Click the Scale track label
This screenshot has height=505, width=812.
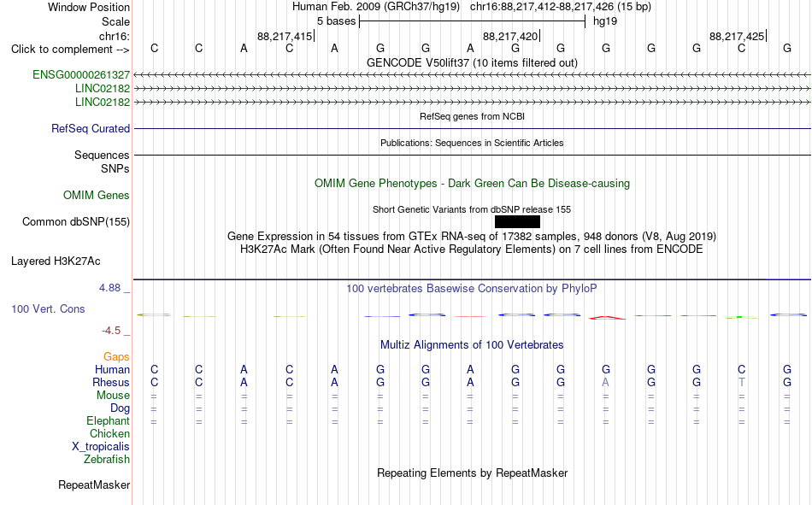(x=115, y=21)
